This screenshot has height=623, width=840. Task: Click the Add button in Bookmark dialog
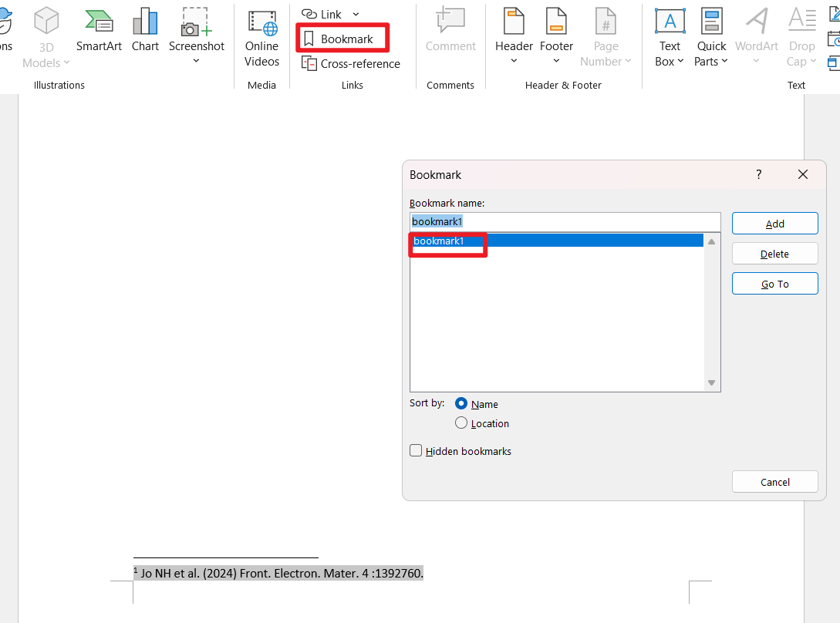coord(774,224)
